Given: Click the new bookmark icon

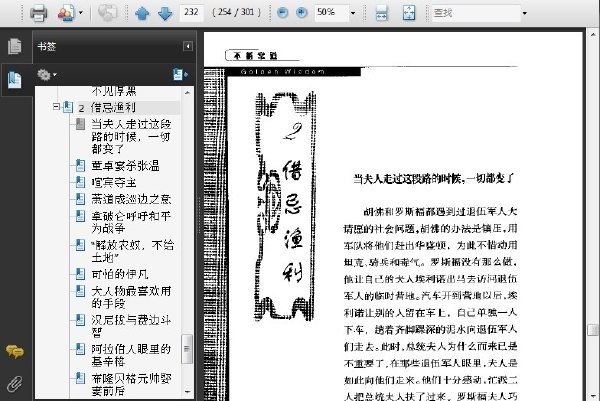Looking at the screenshot, I should (179, 74).
